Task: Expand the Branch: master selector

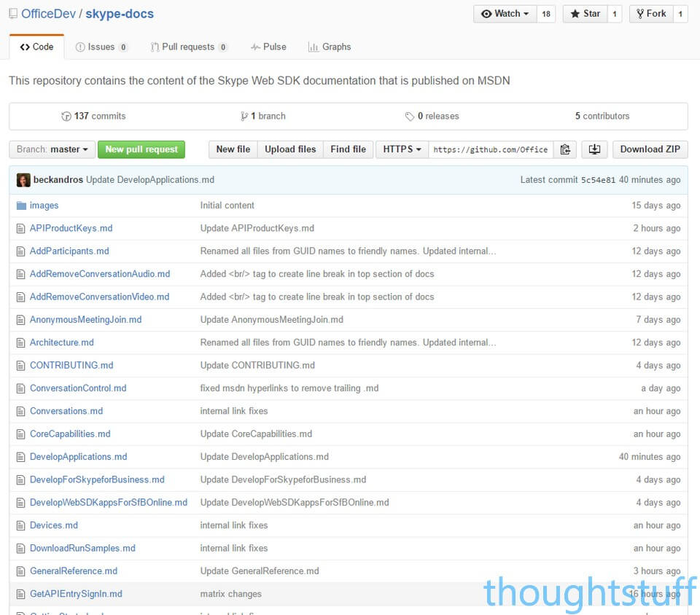Action: [x=51, y=149]
